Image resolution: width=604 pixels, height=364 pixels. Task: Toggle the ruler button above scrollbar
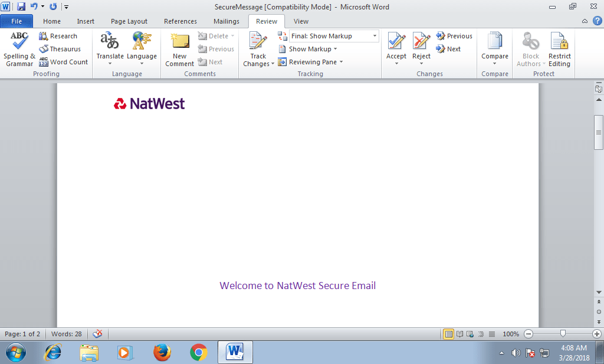[x=599, y=88]
